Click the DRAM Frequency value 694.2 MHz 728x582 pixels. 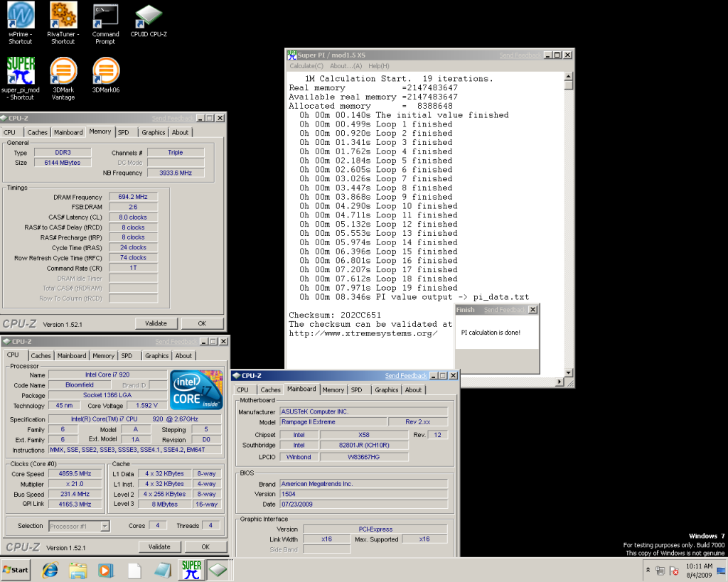click(x=133, y=197)
